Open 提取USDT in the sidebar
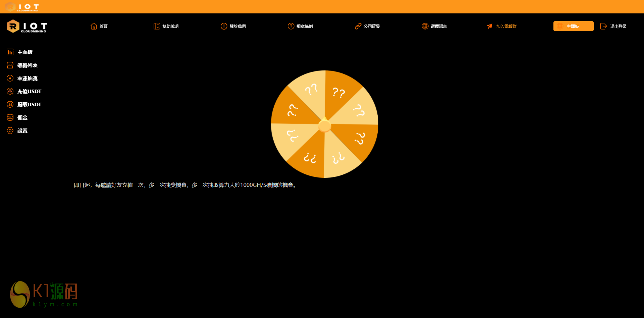 tap(24, 104)
